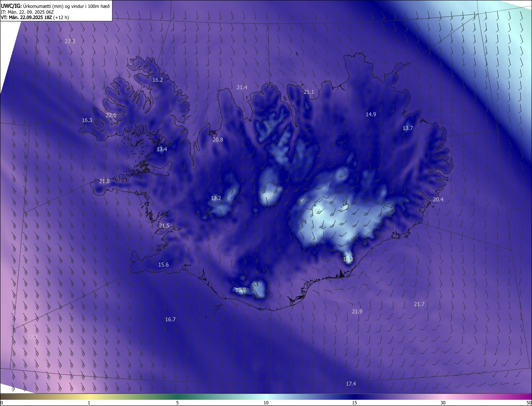Select the 22.6 value in the Westfjords
The image size is (532, 406).
pos(111,115)
